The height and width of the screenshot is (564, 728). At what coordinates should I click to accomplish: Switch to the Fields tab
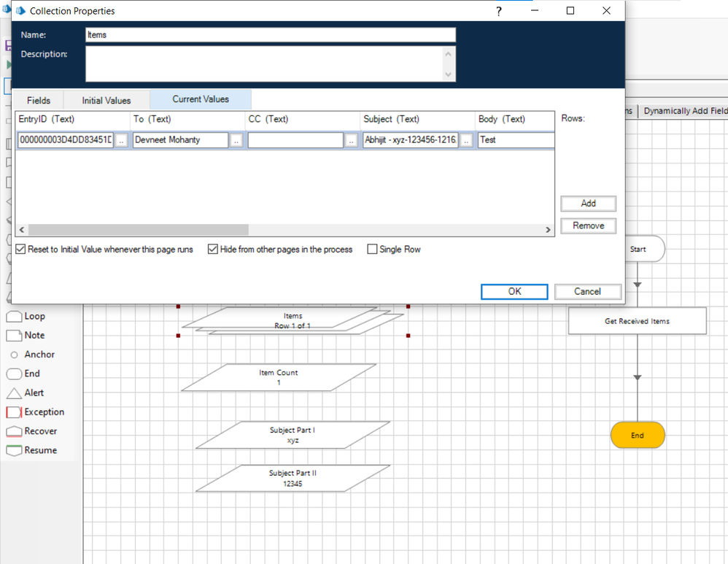[x=39, y=100]
